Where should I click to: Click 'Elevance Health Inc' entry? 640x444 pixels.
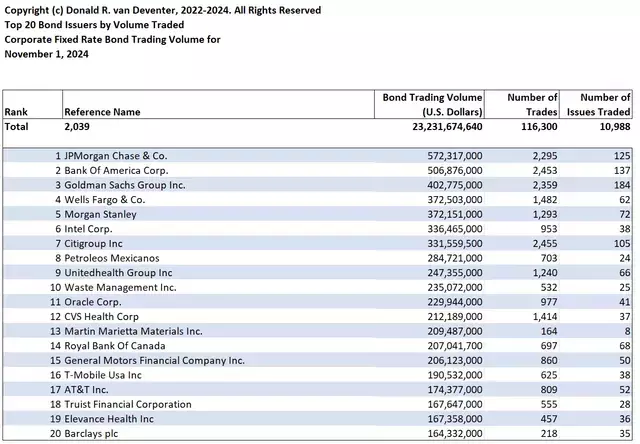click(x=109, y=419)
